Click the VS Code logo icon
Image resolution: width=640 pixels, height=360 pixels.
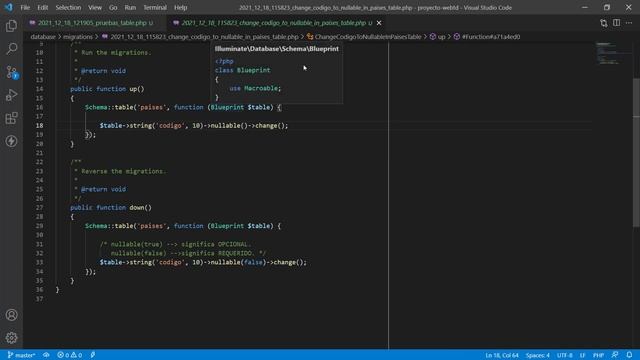9,7
